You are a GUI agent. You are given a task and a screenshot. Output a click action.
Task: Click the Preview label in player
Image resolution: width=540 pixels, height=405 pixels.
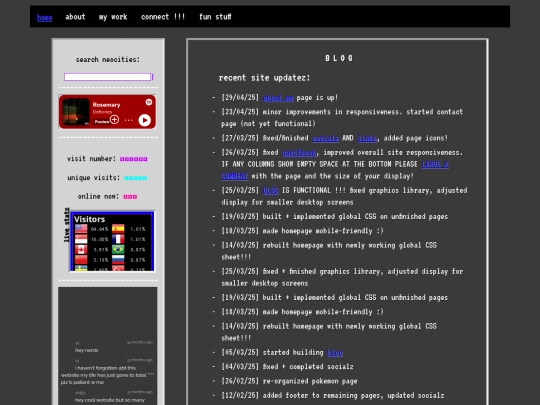pyautogui.click(x=102, y=122)
